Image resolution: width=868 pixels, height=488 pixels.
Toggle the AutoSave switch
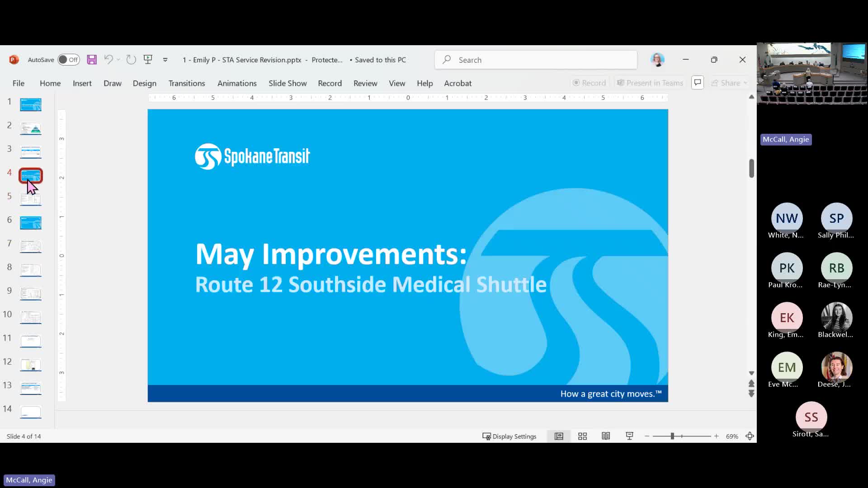pyautogui.click(x=69, y=60)
